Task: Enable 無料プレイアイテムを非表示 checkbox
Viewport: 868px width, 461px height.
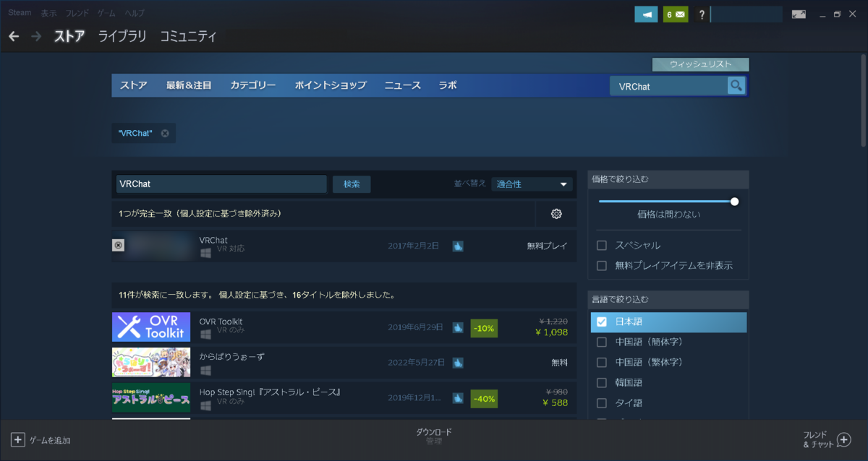Action: coord(602,266)
